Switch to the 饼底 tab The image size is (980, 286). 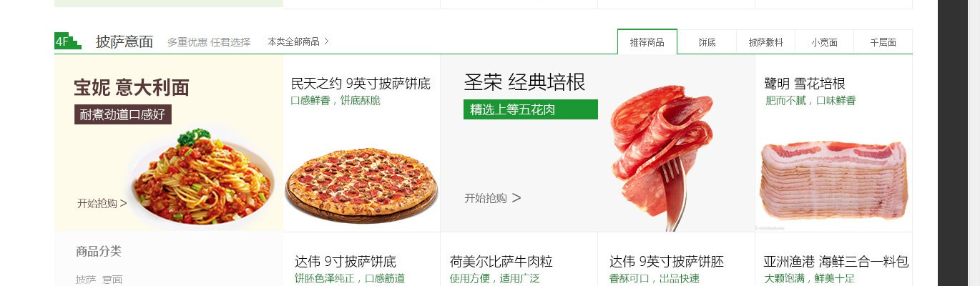(707, 42)
